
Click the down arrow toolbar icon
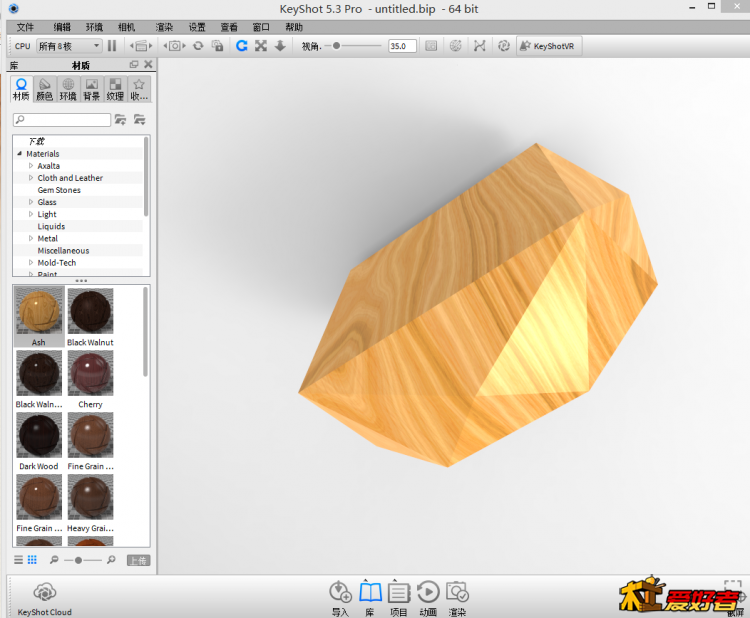coord(280,46)
